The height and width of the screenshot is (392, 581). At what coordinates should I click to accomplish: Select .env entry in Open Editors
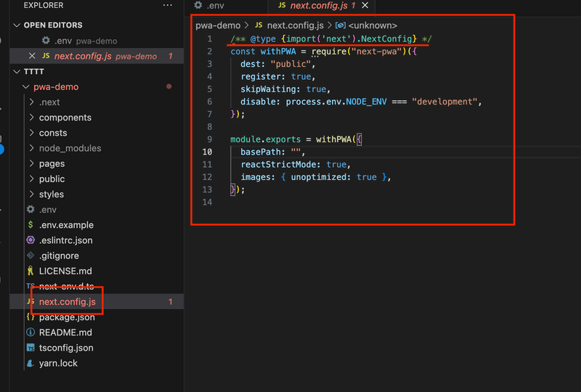97,41
